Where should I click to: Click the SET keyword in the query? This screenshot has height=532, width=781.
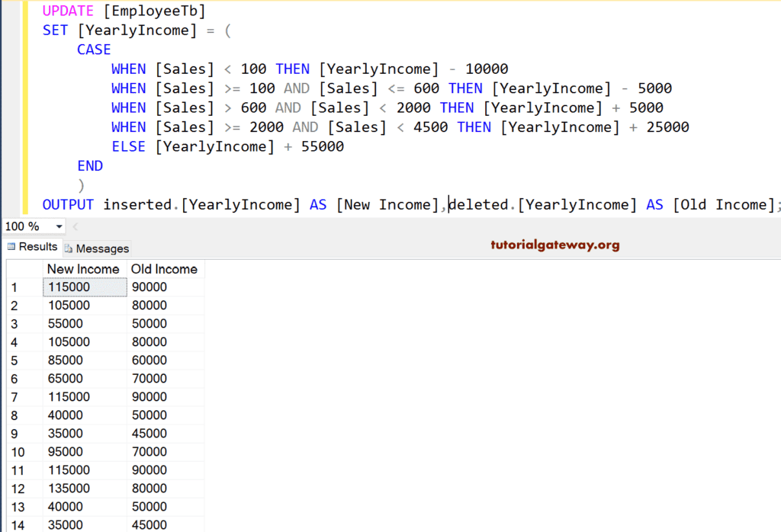coord(55,30)
